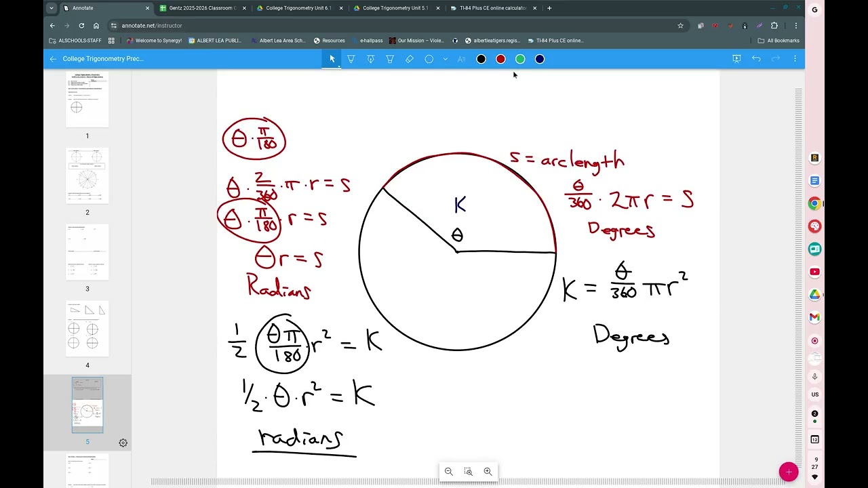Viewport: 868px width, 488px height.
Task: Open a new browser tab
Action: [549, 8]
